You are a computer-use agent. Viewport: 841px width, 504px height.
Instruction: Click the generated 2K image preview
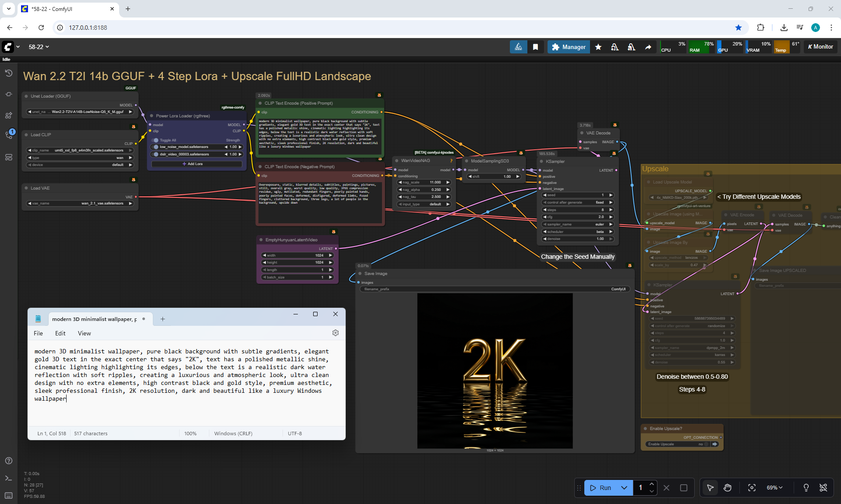[x=495, y=370]
